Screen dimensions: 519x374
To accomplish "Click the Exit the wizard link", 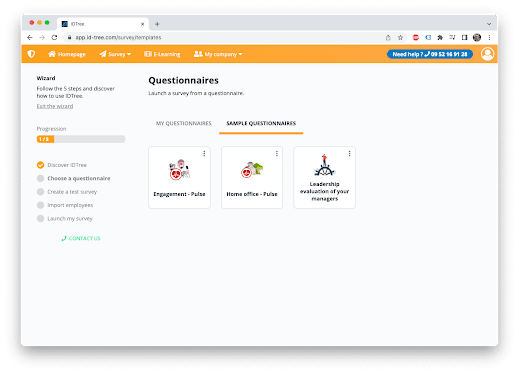I will (55, 106).
